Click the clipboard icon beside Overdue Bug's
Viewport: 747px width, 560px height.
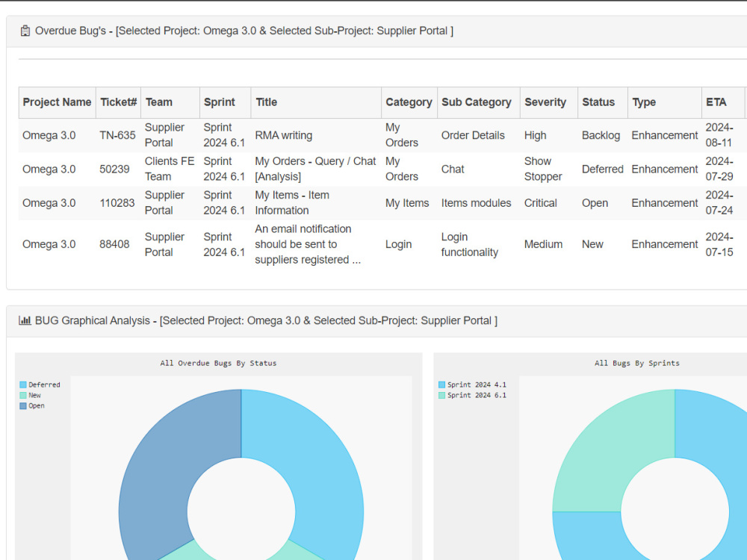[25, 31]
